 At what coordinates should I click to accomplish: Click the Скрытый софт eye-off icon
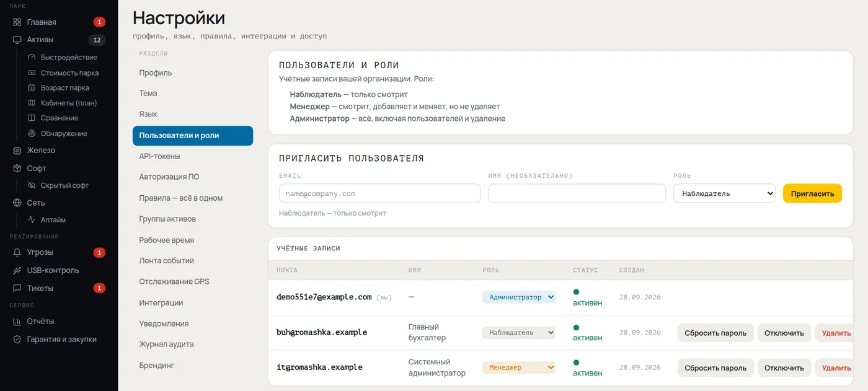[32, 185]
